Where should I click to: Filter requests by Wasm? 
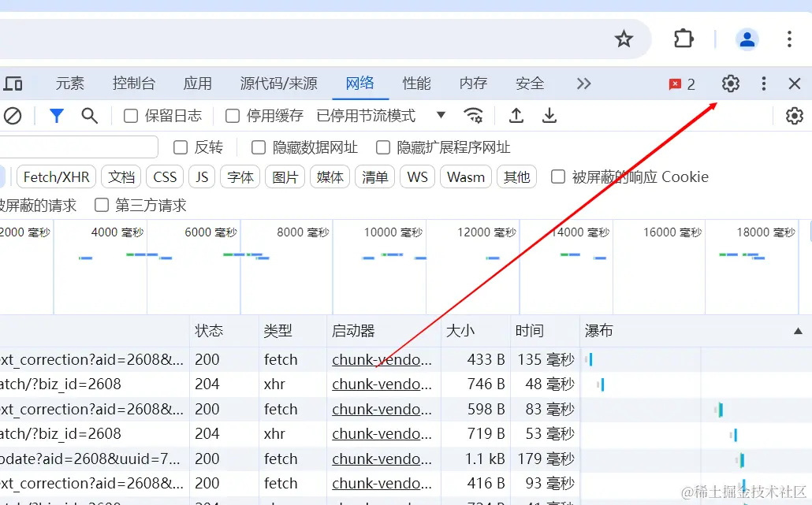pyautogui.click(x=466, y=177)
